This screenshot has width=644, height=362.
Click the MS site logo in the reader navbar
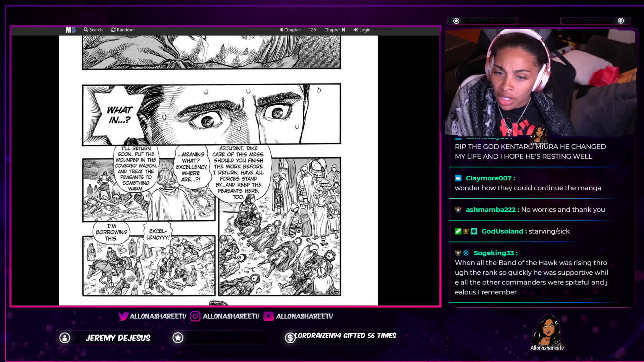[70, 30]
